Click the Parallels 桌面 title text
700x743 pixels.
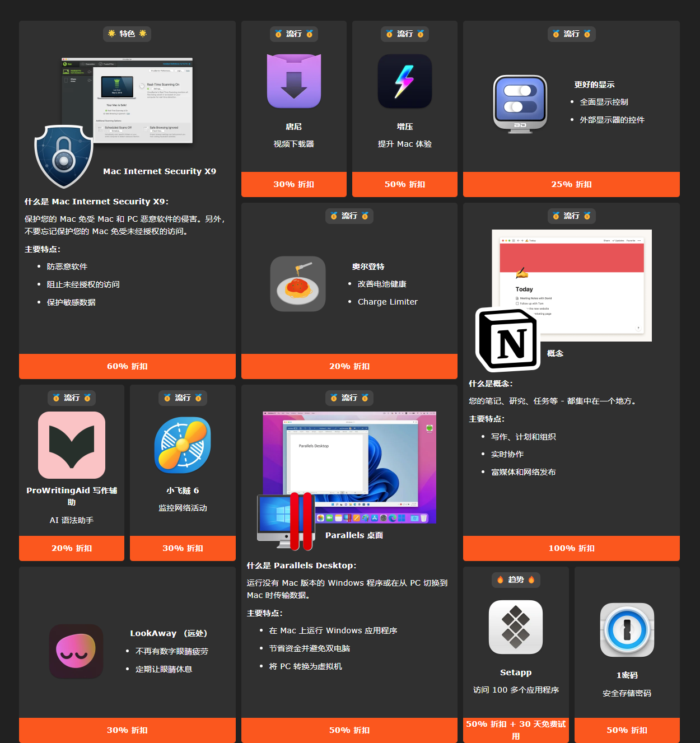[x=354, y=535]
